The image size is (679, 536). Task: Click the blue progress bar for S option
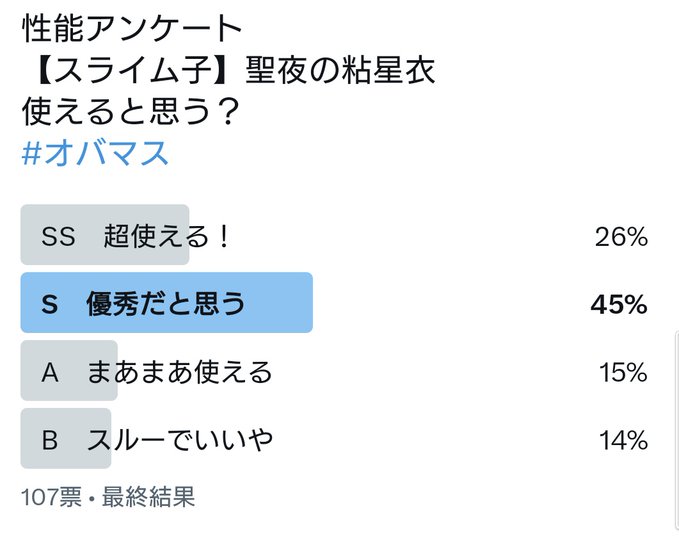click(167, 303)
